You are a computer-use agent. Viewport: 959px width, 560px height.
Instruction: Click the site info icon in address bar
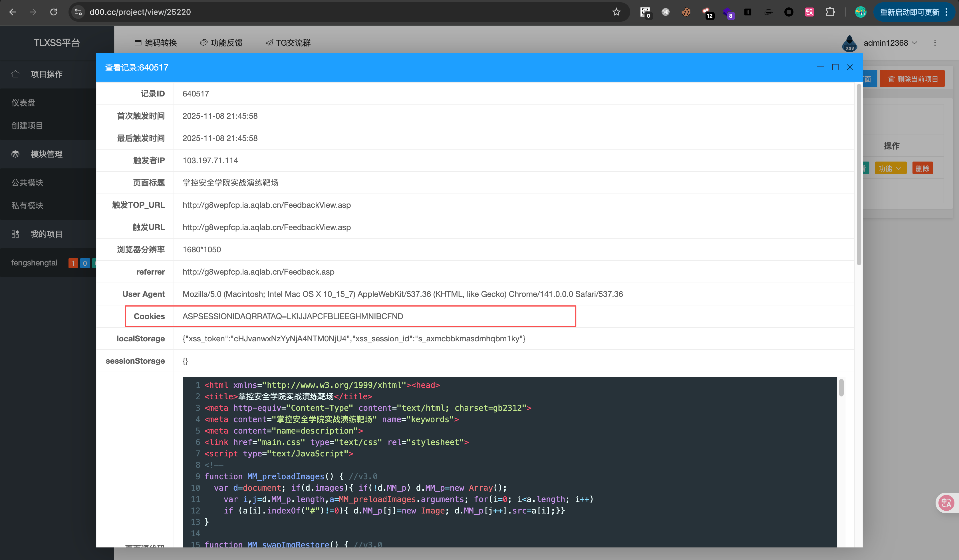click(x=78, y=12)
